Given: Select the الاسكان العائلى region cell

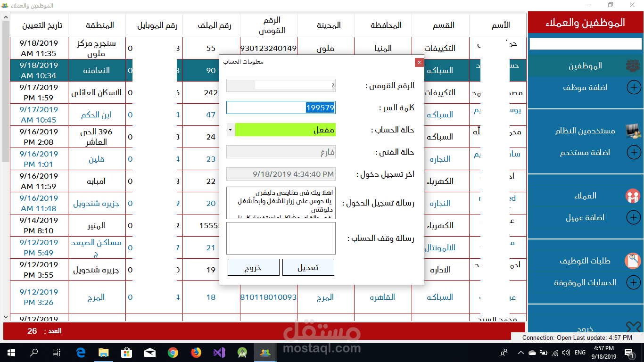Looking at the screenshot, I should click(97, 92).
